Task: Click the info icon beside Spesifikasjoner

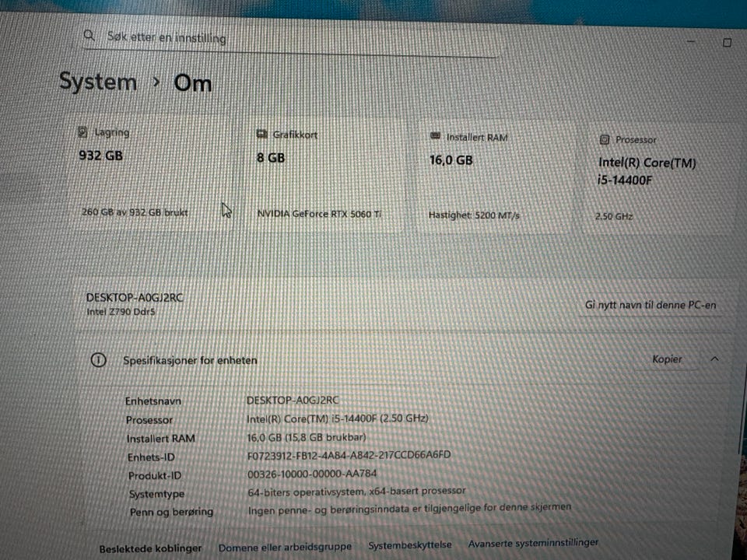Action: coord(98,359)
